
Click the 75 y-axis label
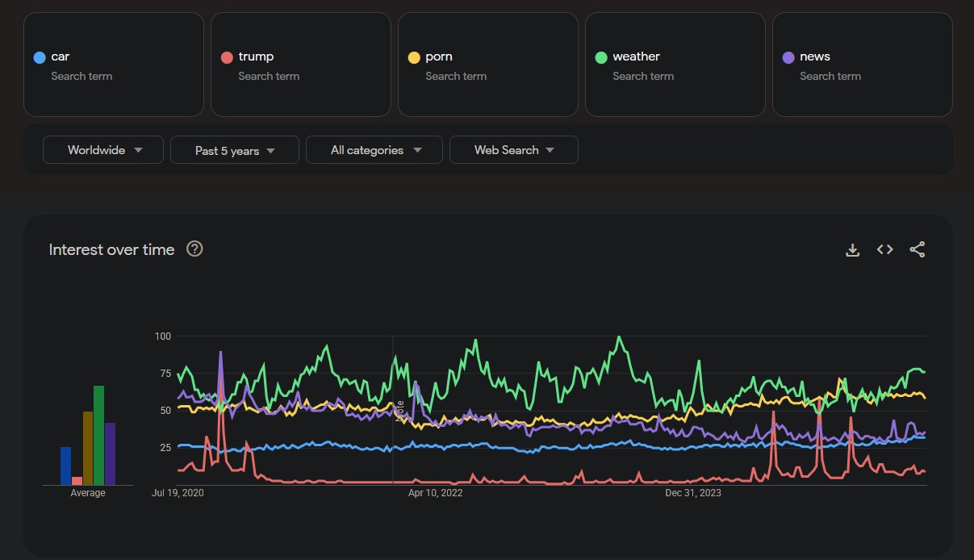click(x=165, y=373)
